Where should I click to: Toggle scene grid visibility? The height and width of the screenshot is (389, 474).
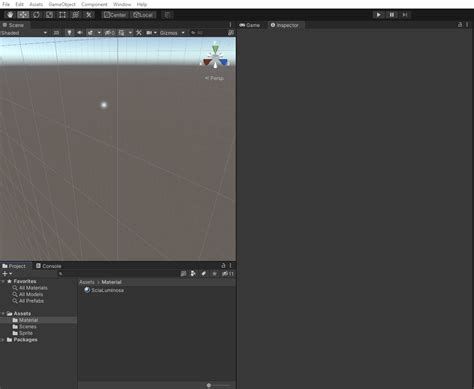(122, 33)
